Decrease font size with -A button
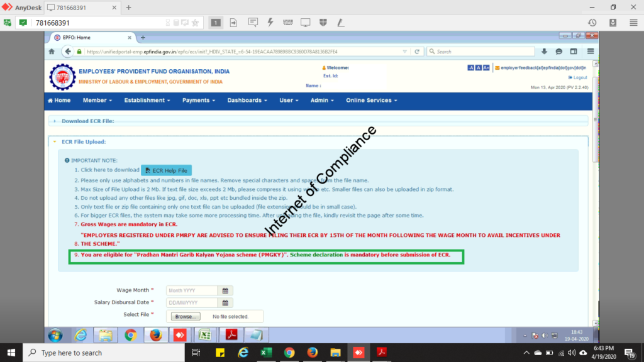 [x=470, y=68]
